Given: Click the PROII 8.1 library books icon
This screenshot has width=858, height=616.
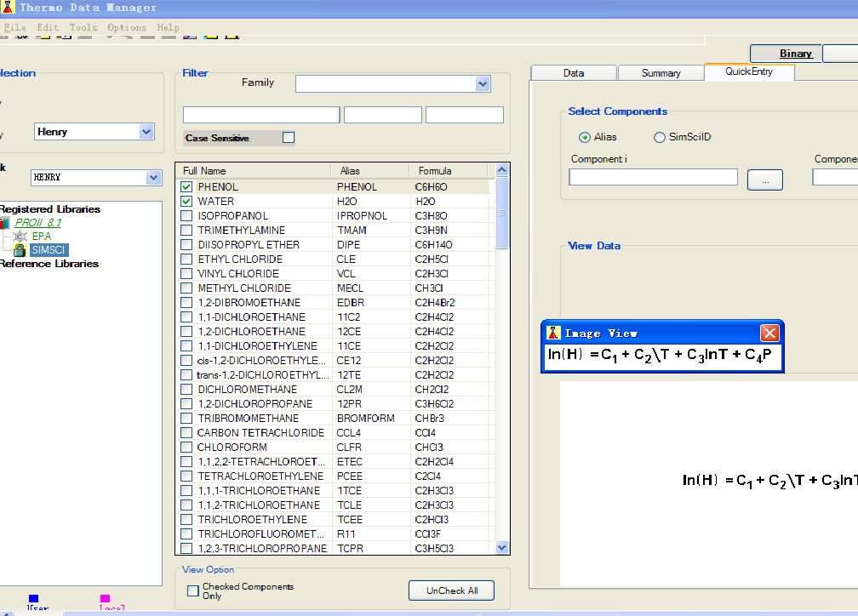Looking at the screenshot, I should click(x=5, y=223).
